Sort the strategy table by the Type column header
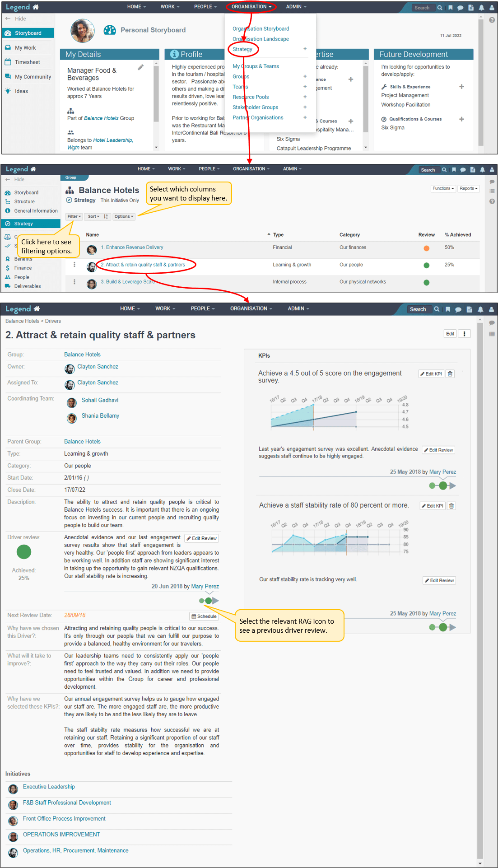498x868 pixels. click(x=278, y=235)
